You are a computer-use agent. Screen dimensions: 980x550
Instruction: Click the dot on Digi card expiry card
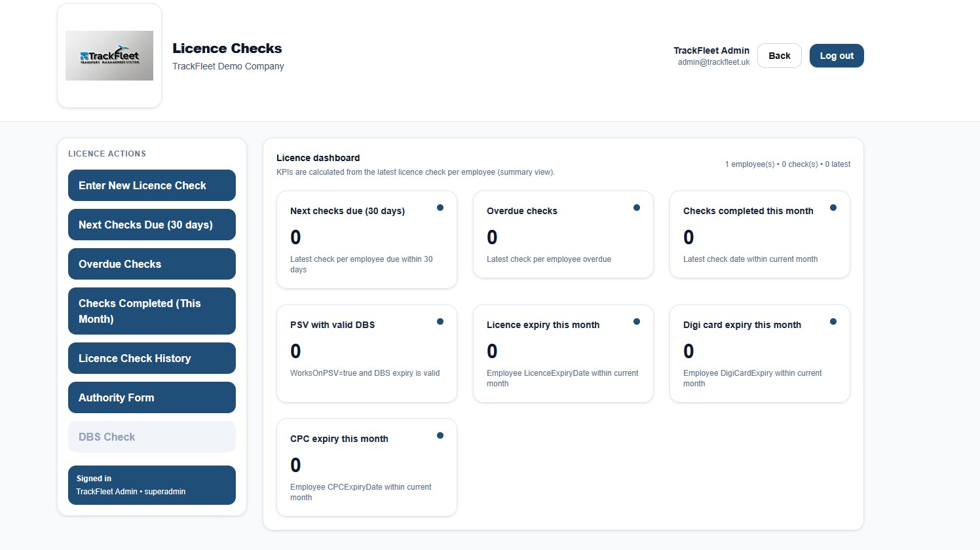pos(833,321)
